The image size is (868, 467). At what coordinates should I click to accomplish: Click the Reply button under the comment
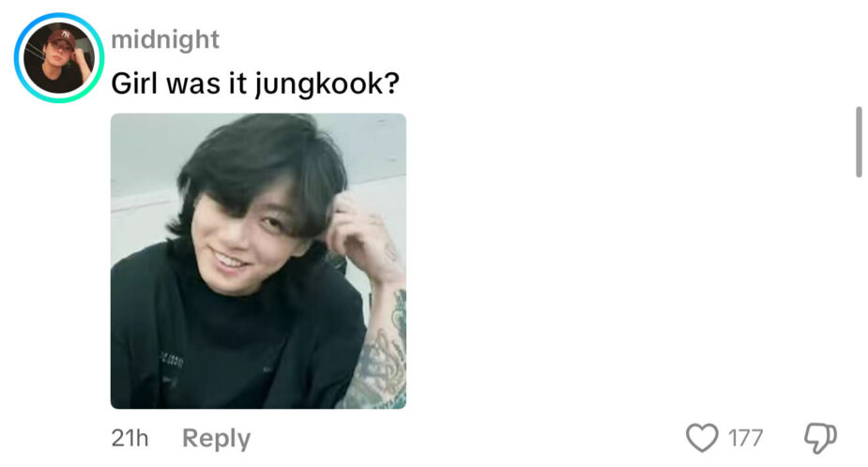217,438
